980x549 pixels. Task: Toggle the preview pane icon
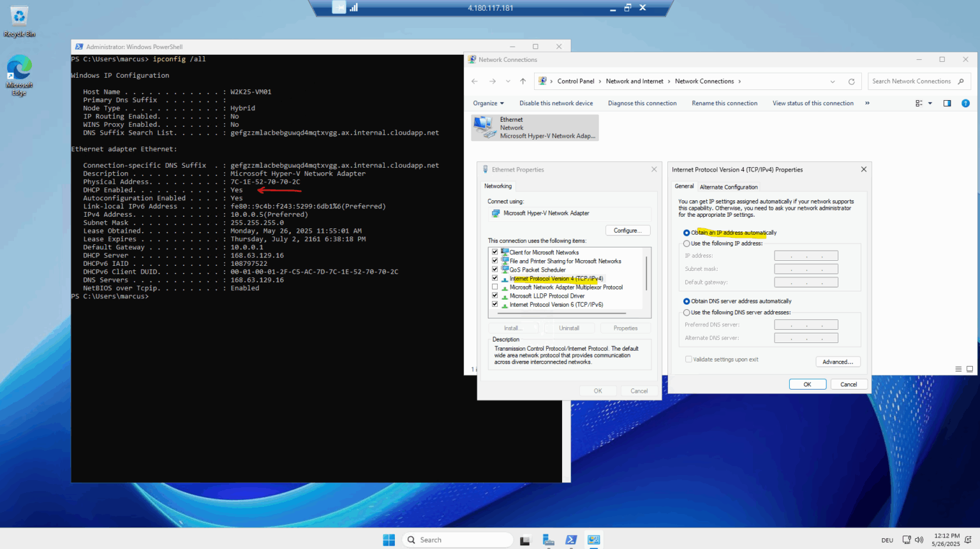(947, 103)
